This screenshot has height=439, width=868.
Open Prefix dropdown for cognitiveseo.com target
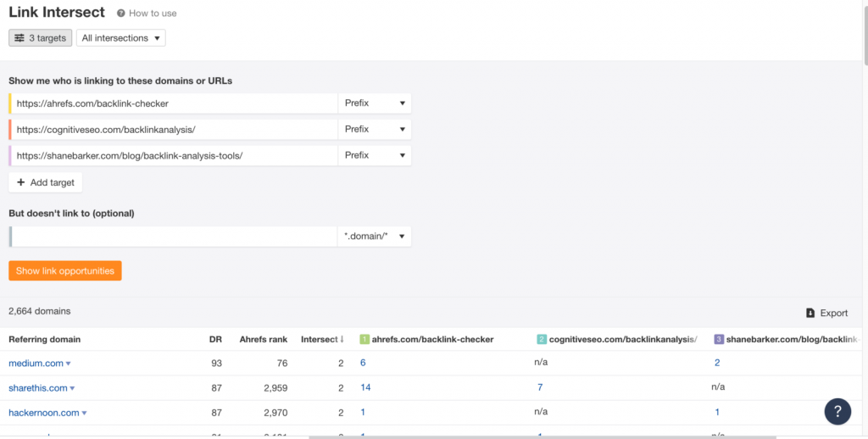374,130
